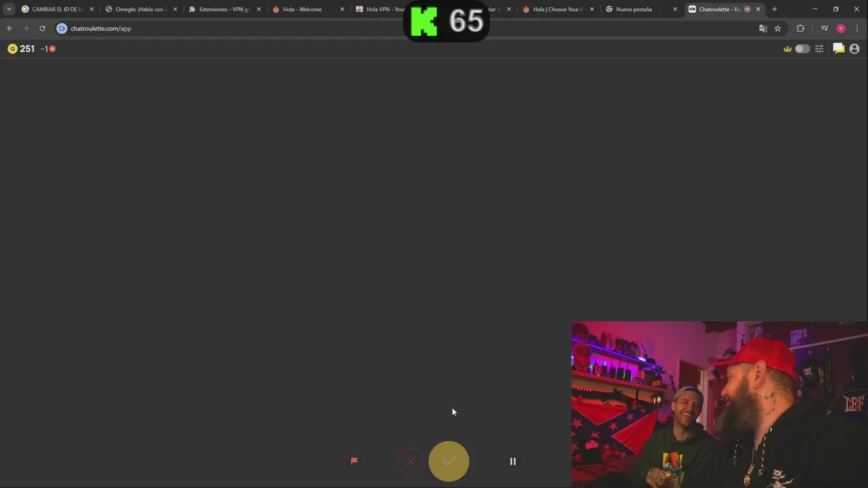Viewport: 868px width, 488px height.
Task: Click the red X skip button
Action: [410, 462]
